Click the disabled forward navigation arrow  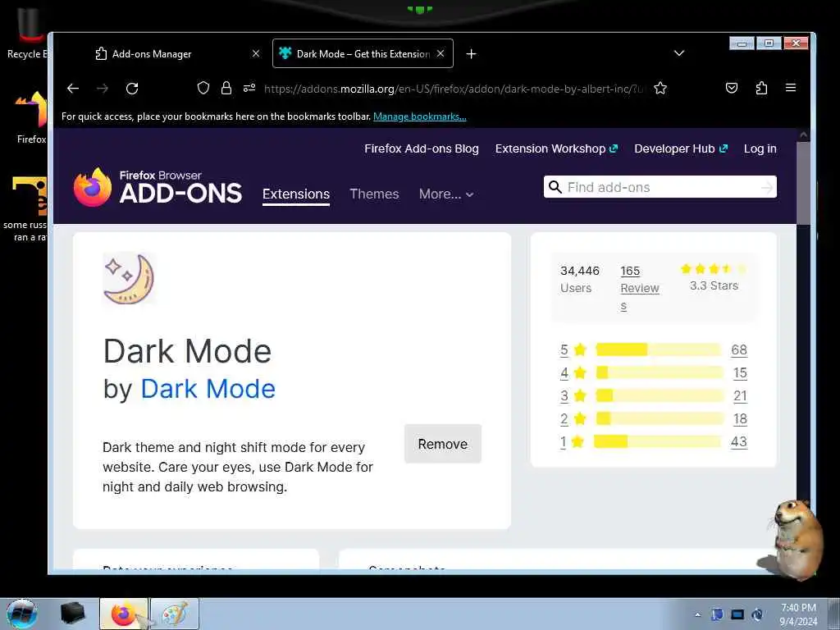[x=103, y=89]
